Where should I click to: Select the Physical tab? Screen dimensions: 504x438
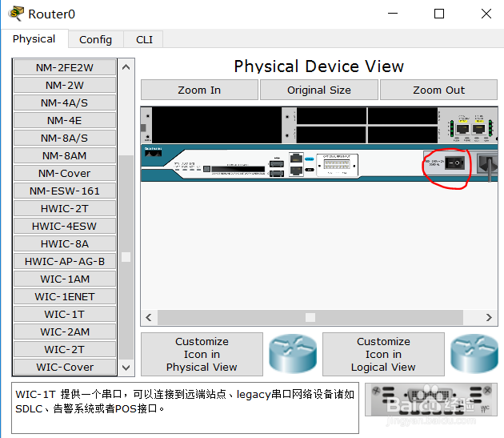click(x=34, y=38)
